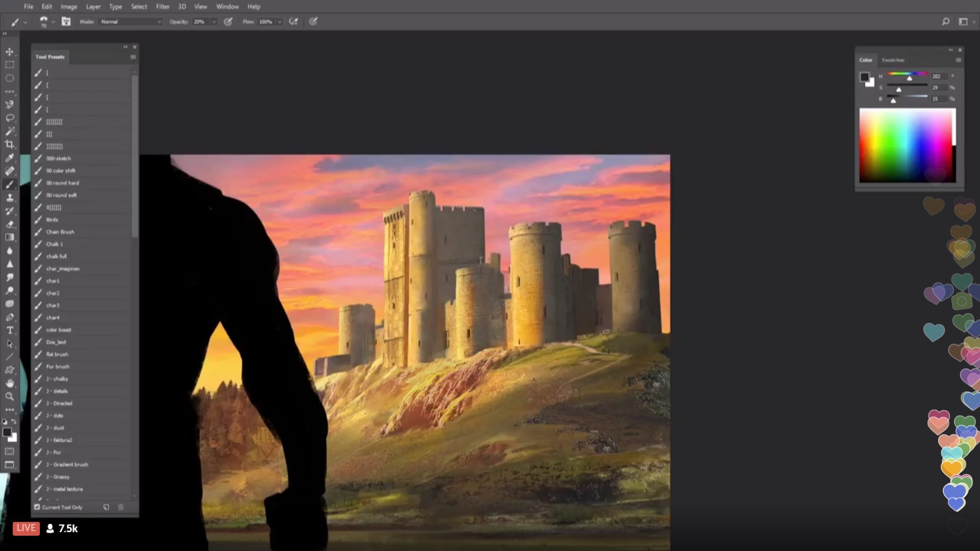Toggle pressure for opacity button

pos(228,21)
